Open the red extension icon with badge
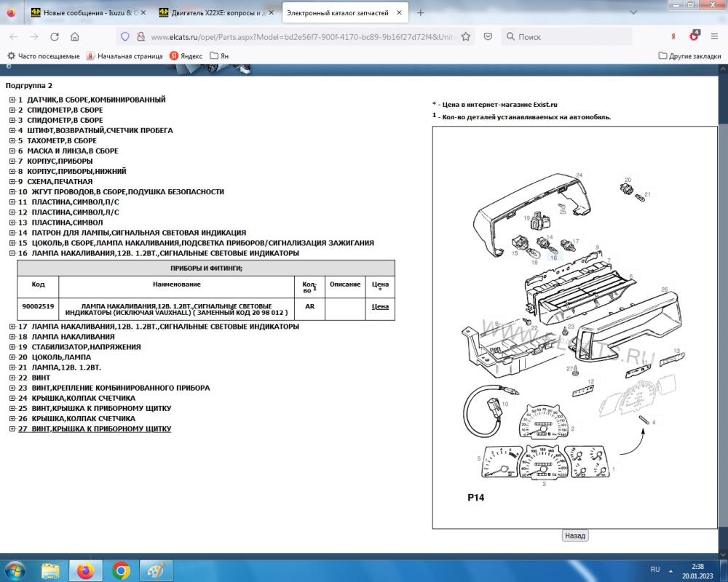The image size is (728, 582). [694, 36]
